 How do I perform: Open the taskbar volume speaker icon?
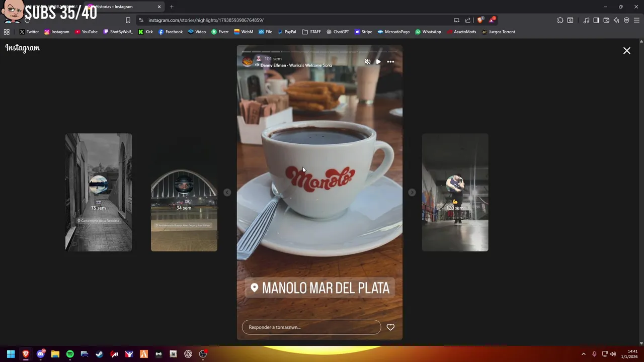[x=613, y=354]
